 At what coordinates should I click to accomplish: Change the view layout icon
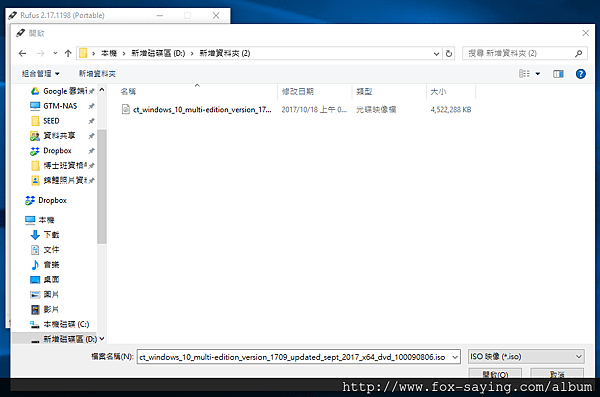coord(524,74)
